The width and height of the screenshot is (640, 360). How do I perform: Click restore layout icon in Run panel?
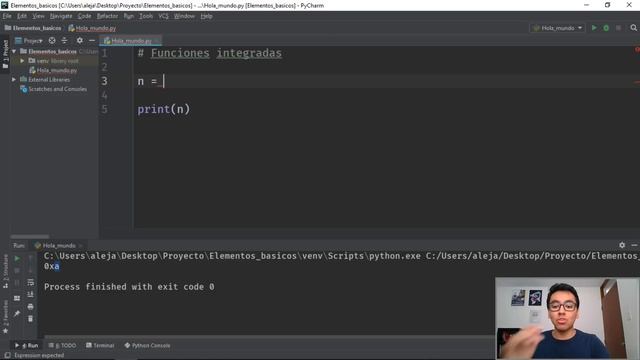pos(17,298)
